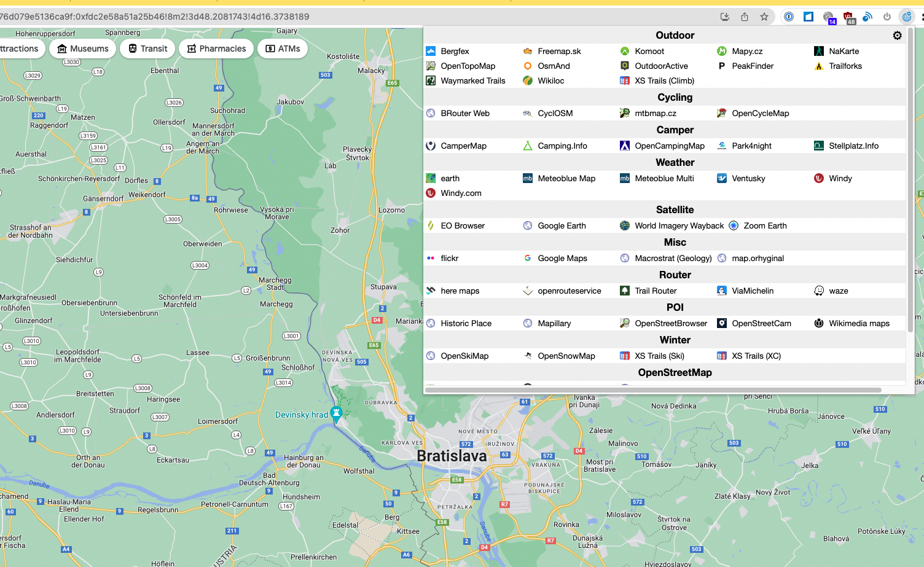
Task: Open PeakFinder link
Action: pos(753,66)
